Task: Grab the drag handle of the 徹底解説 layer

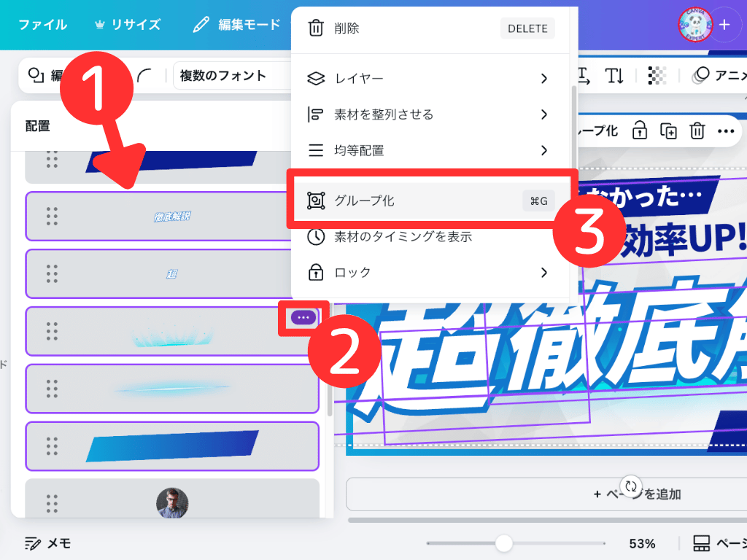Action: click(x=52, y=217)
